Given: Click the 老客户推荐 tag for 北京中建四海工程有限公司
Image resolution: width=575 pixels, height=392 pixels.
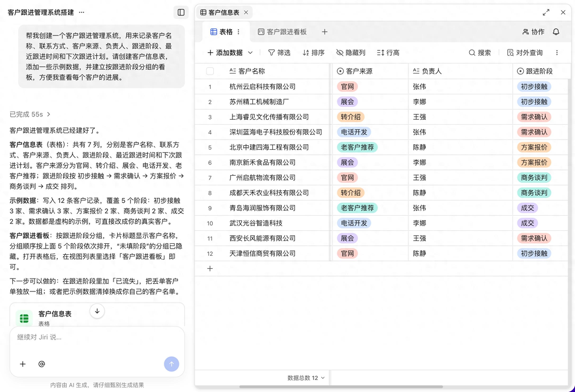Looking at the screenshot, I should pos(357,147).
